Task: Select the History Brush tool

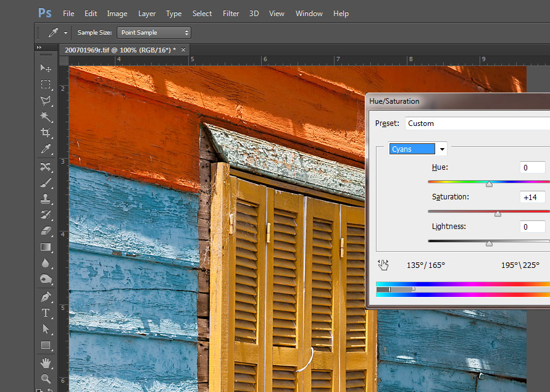Action: [46, 215]
